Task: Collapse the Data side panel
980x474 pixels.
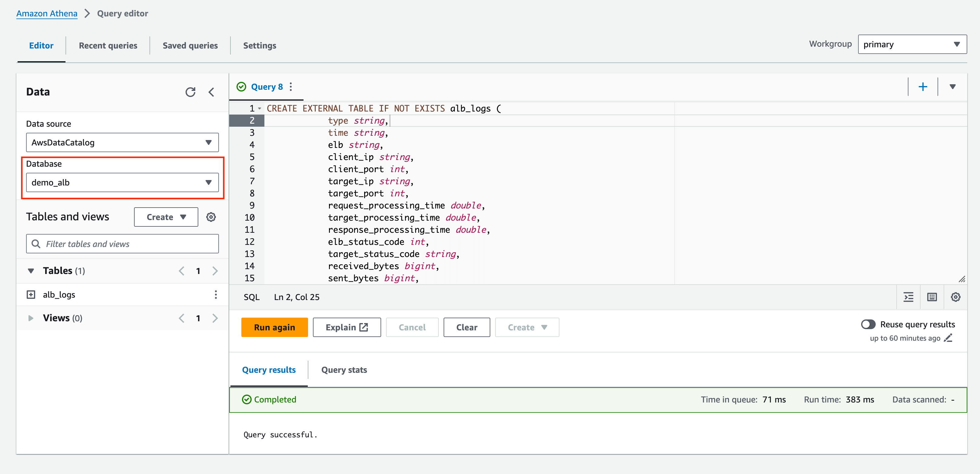Action: point(212,92)
